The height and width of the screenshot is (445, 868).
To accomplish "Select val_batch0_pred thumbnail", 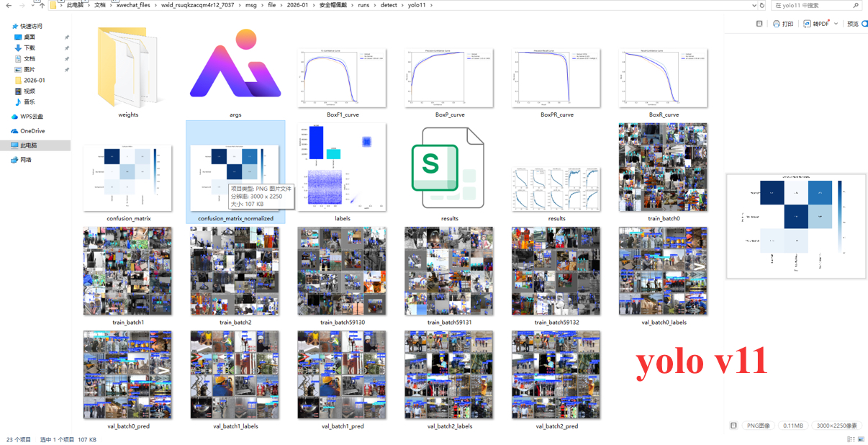I will [127, 375].
